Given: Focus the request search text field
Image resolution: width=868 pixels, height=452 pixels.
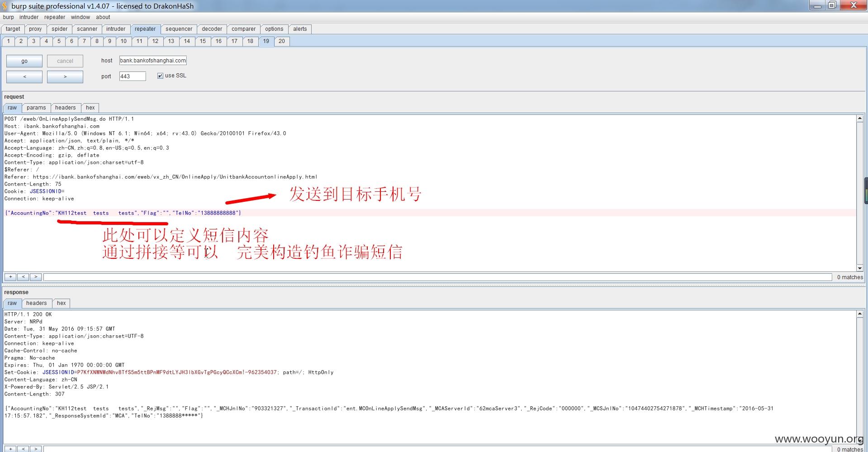Looking at the screenshot, I should [437, 277].
